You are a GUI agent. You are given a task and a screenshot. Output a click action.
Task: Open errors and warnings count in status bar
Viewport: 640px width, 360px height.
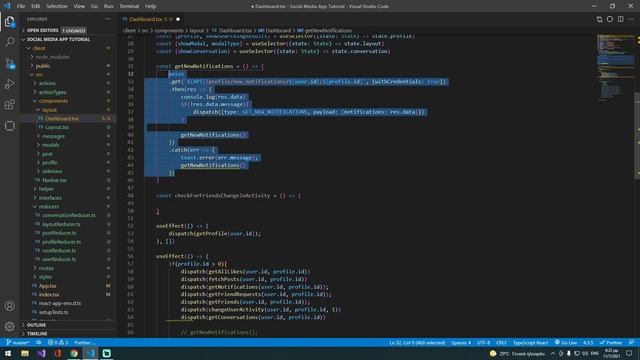58,342
